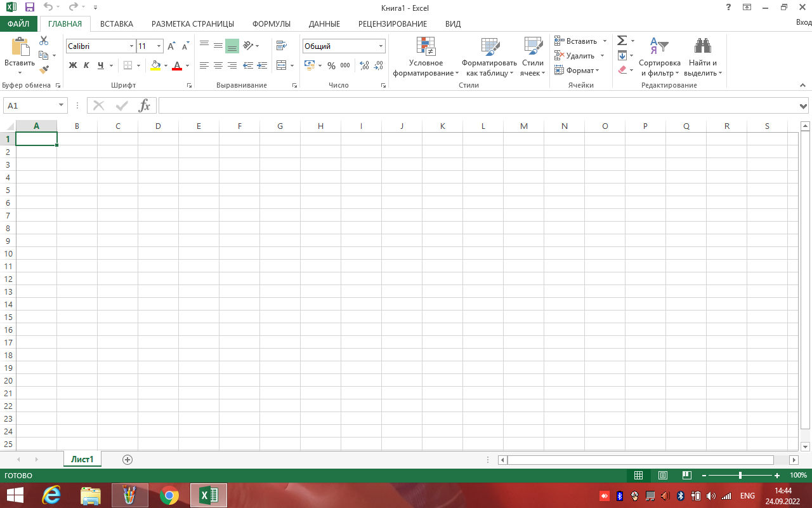The height and width of the screenshot is (508, 812).
Task: Click the yellow fill color swatch
Action: point(156,65)
